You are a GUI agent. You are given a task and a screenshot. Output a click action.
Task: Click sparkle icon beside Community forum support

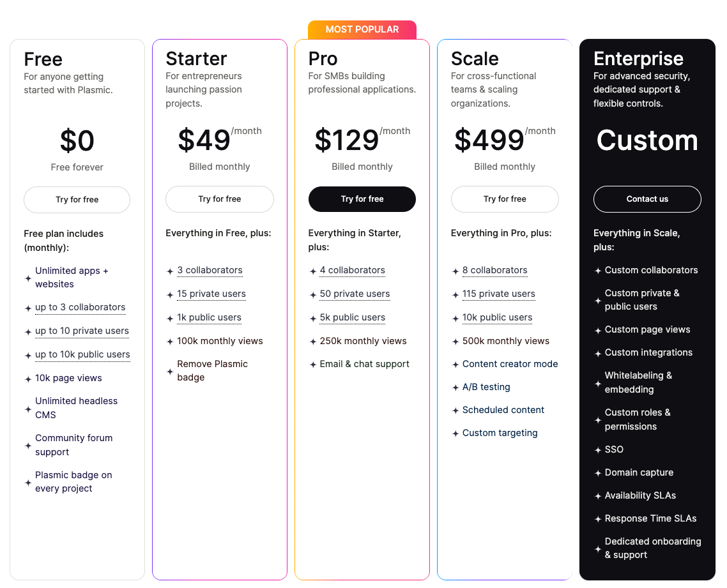tap(28, 446)
